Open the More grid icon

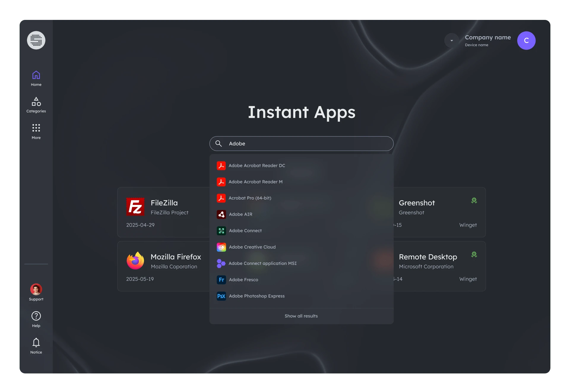36,128
